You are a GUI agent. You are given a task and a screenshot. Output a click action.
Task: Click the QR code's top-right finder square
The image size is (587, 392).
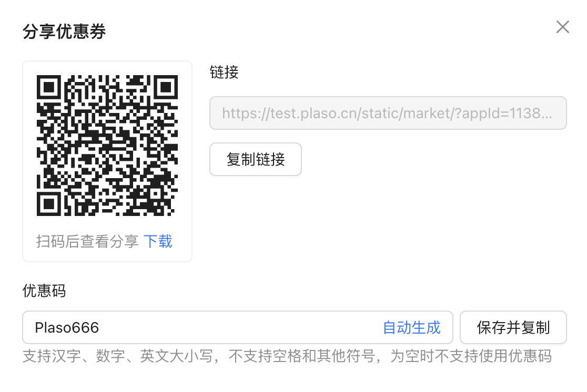click(x=166, y=87)
